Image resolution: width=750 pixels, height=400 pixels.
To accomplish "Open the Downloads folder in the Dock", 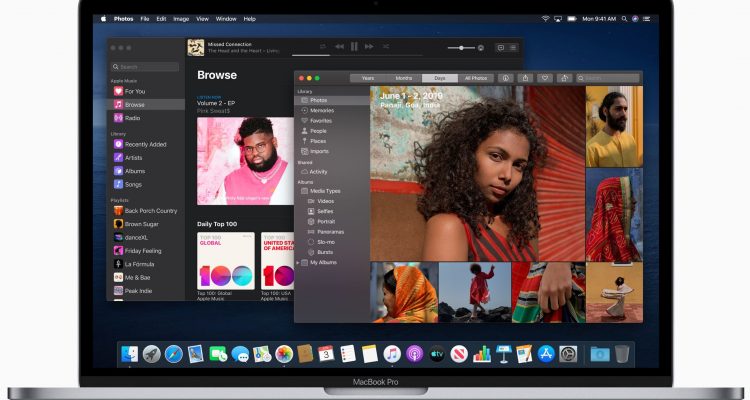I will click(600, 354).
